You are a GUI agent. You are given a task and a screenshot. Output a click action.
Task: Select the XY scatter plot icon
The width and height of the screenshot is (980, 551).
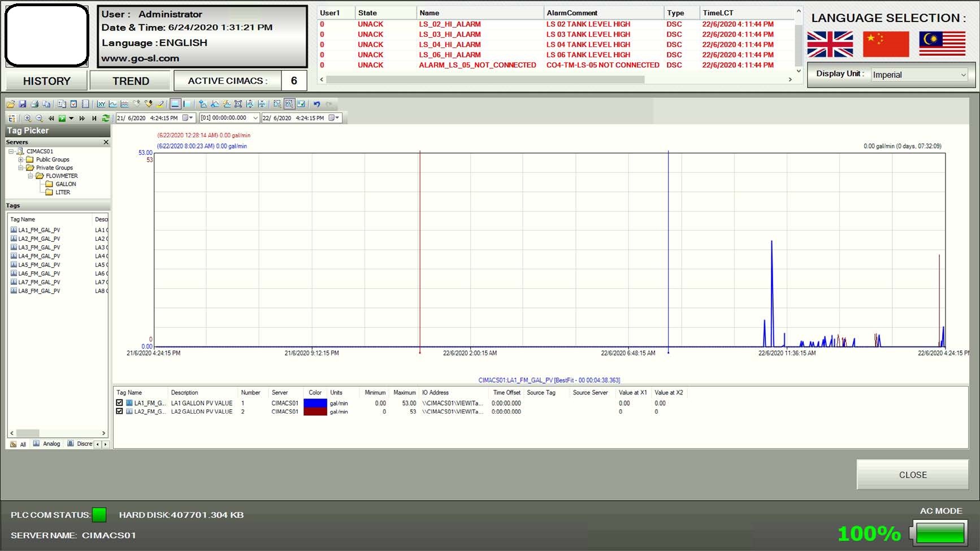tap(101, 104)
